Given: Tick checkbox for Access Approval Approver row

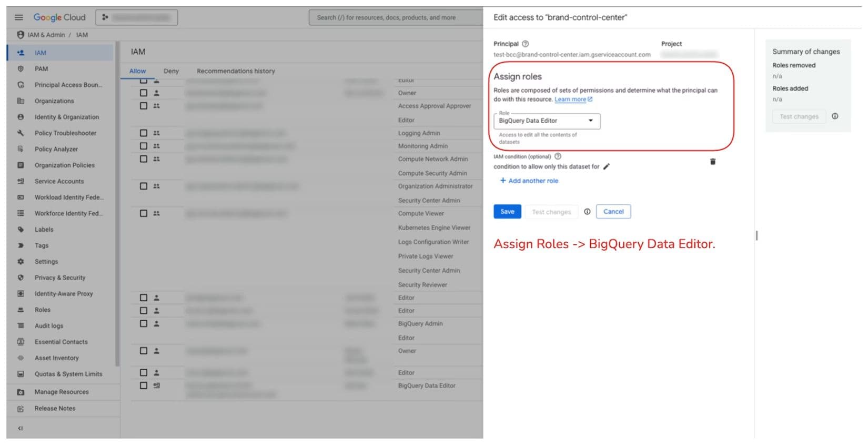Looking at the screenshot, I should click(x=143, y=106).
